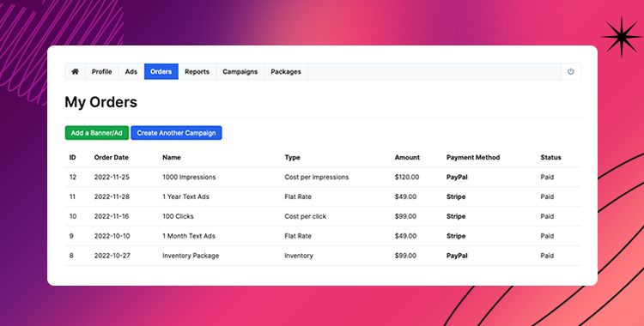
Task: Switch to the Ads tab
Action: 131,71
